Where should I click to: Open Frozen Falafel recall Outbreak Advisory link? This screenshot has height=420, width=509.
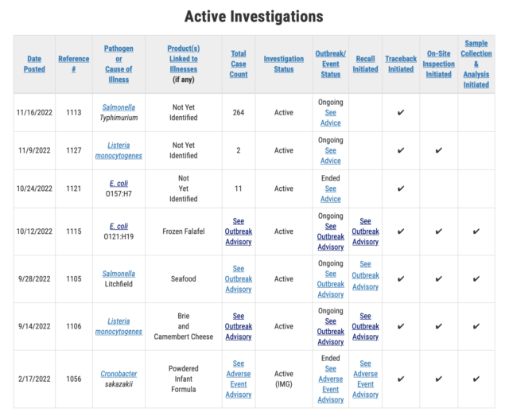[365, 231]
